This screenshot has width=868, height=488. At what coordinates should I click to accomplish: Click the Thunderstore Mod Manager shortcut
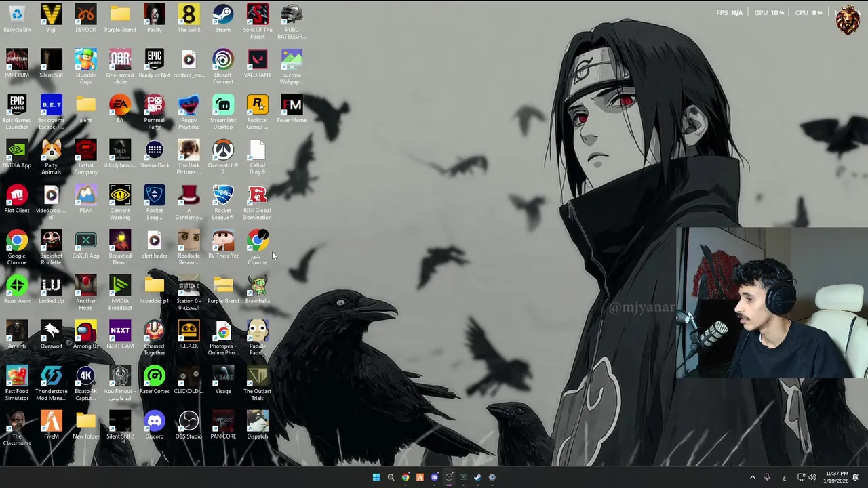point(51,384)
